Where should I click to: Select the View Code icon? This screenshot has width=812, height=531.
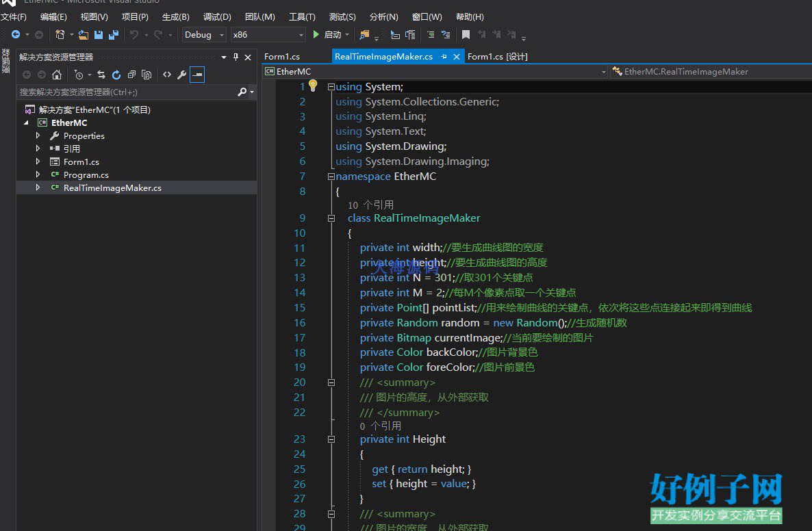pyautogui.click(x=167, y=75)
